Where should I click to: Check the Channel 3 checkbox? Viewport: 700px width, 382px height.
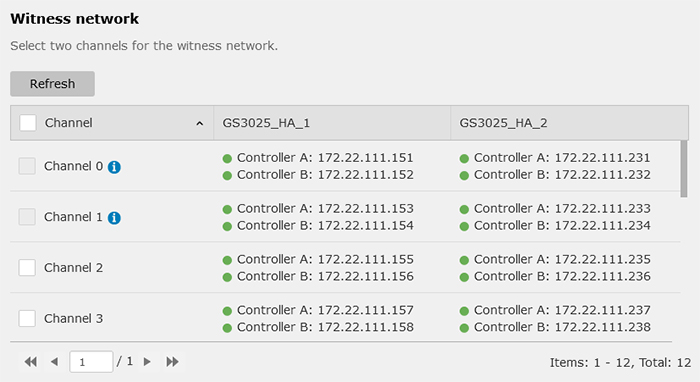27,319
